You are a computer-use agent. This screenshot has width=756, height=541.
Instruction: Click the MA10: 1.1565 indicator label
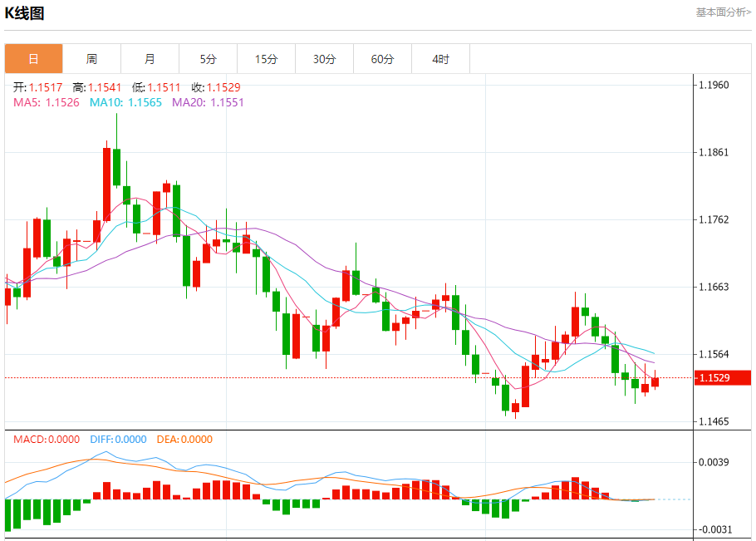coord(125,102)
